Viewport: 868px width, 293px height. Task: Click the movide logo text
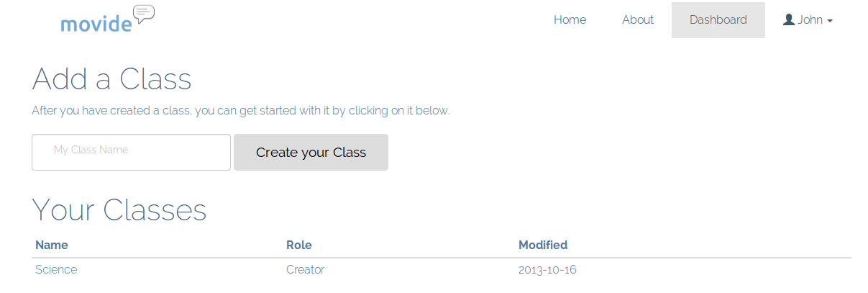(x=96, y=24)
